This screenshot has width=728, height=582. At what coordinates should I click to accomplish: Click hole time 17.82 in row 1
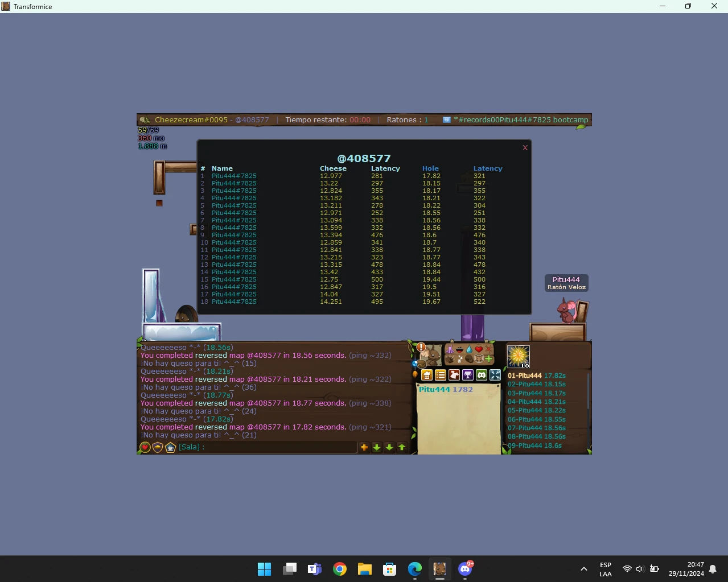coord(431,176)
